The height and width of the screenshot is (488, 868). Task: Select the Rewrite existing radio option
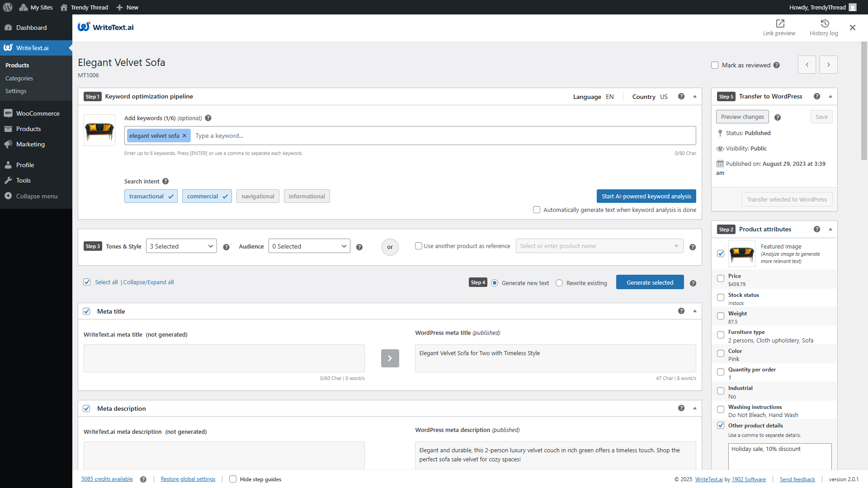[559, 283]
